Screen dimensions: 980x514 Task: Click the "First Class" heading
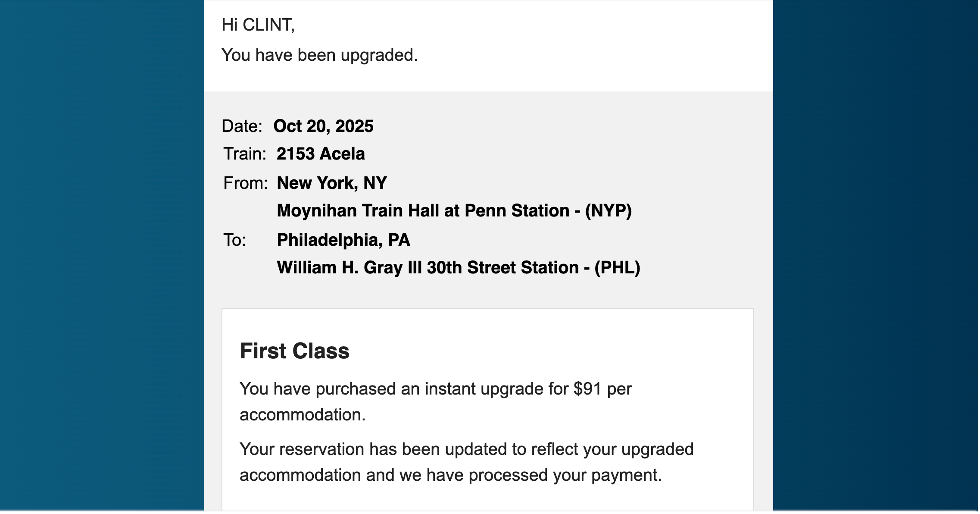coord(294,351)
